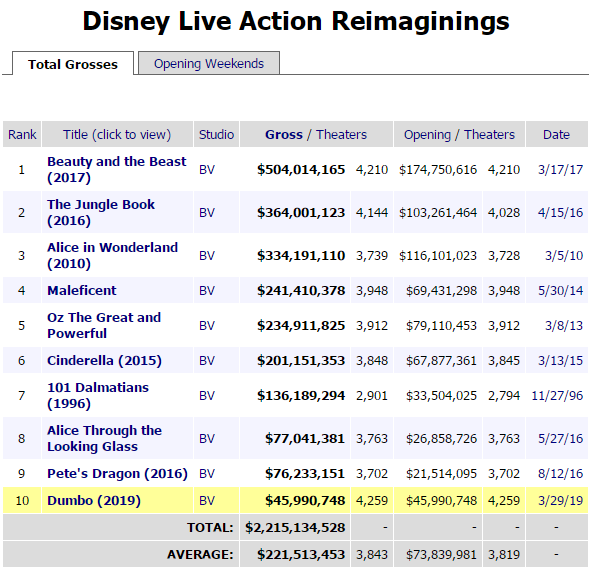Click BV studio link in Dumbo row

(x=207, y=501)
